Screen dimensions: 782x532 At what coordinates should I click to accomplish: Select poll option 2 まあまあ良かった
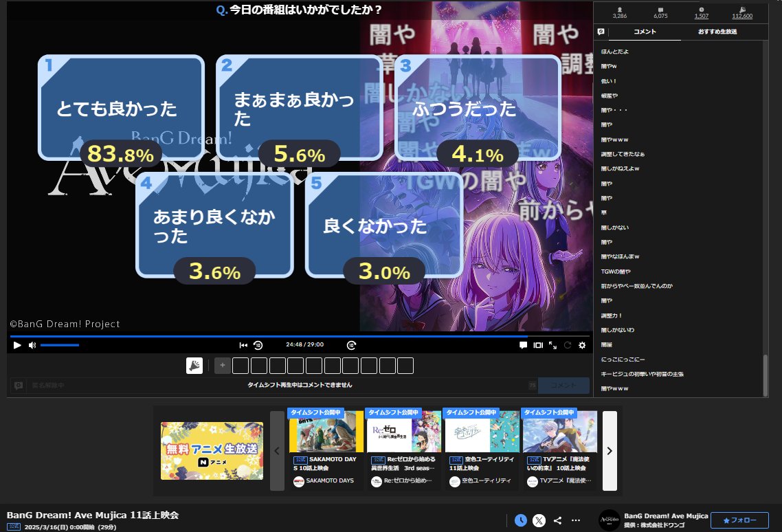(299, 107)
